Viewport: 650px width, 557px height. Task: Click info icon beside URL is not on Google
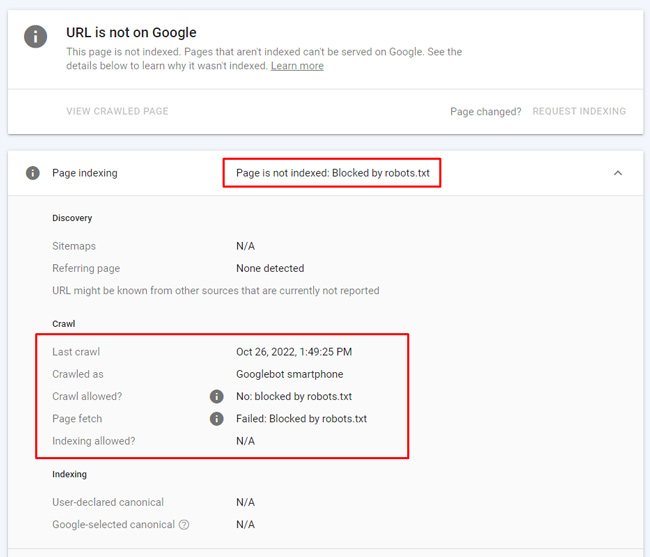coord(36,36)
